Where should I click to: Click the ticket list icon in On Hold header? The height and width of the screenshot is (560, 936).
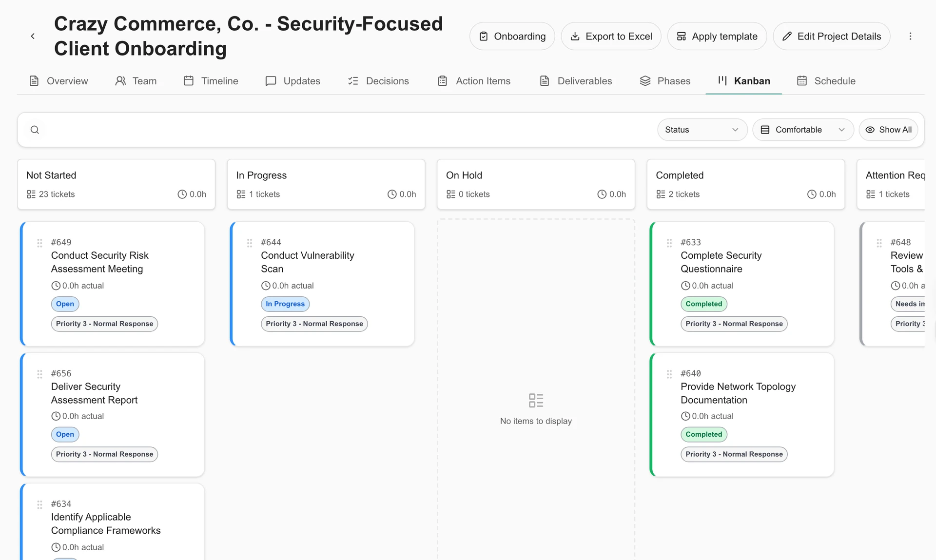[x=451, y=194]
